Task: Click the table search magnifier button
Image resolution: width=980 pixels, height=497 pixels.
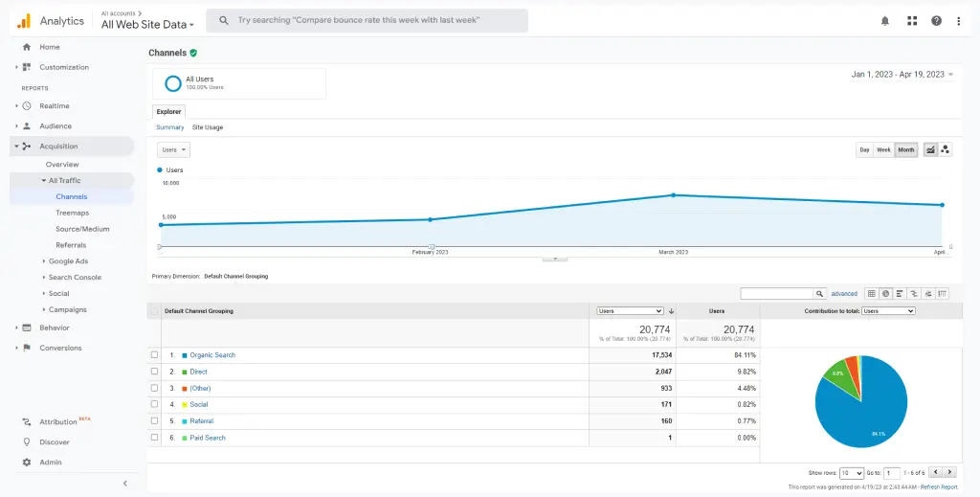Action: click(x=820, y=294)
